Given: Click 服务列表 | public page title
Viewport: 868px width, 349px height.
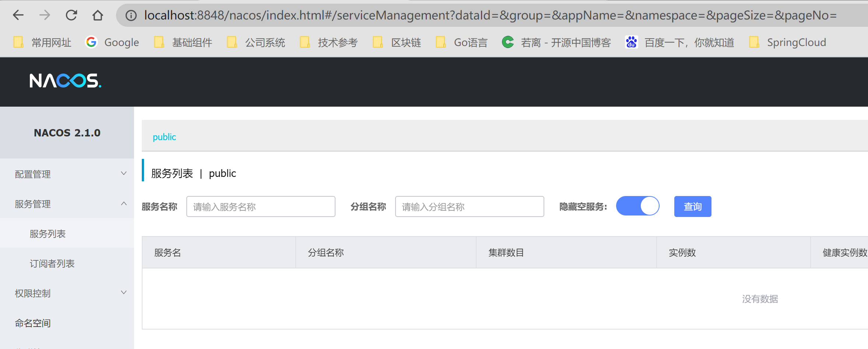Looking at the screenshot, I should pos(194,173).
